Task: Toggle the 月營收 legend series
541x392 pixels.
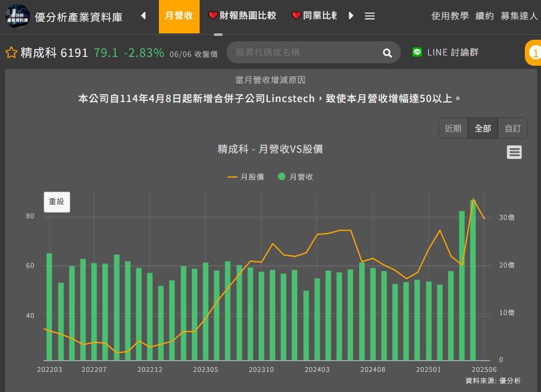Action: pos(296,177)
